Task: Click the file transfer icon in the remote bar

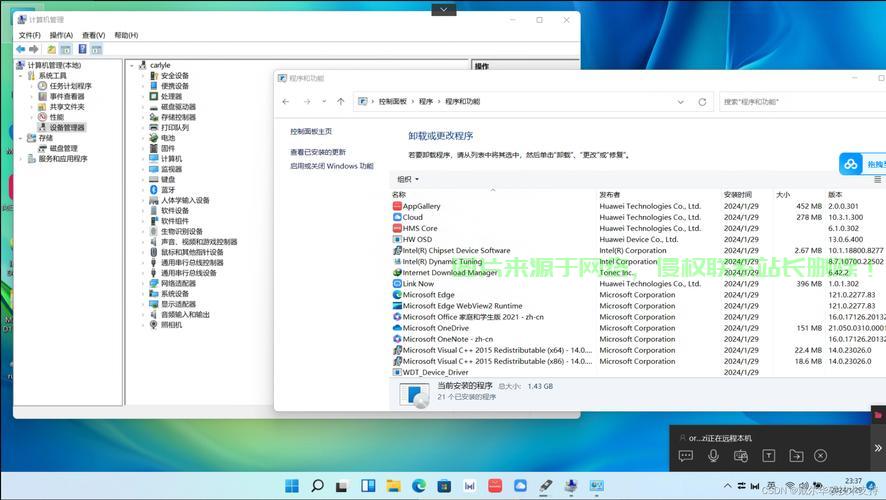Action: tap(796, 455)
